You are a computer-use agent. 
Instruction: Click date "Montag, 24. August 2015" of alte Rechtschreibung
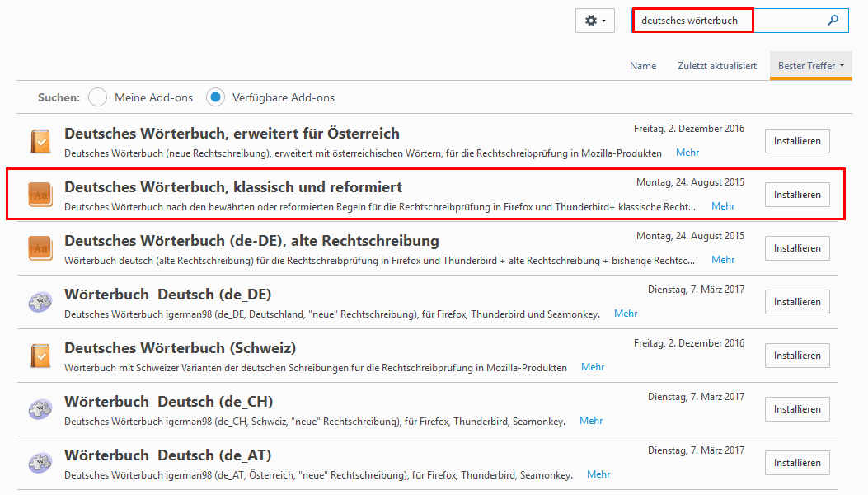coord(690,236)
